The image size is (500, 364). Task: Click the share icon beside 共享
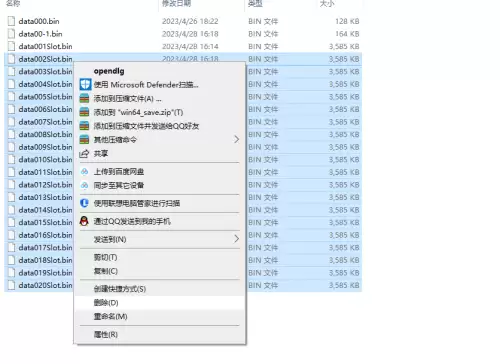tap(84, 154)
